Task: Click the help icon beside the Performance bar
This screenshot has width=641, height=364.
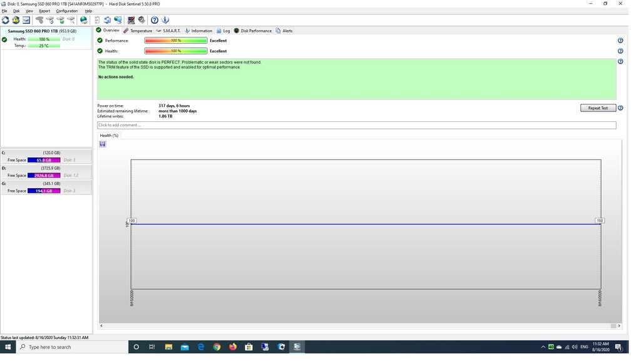Action: pyautogui.click(x=620, y=41)
